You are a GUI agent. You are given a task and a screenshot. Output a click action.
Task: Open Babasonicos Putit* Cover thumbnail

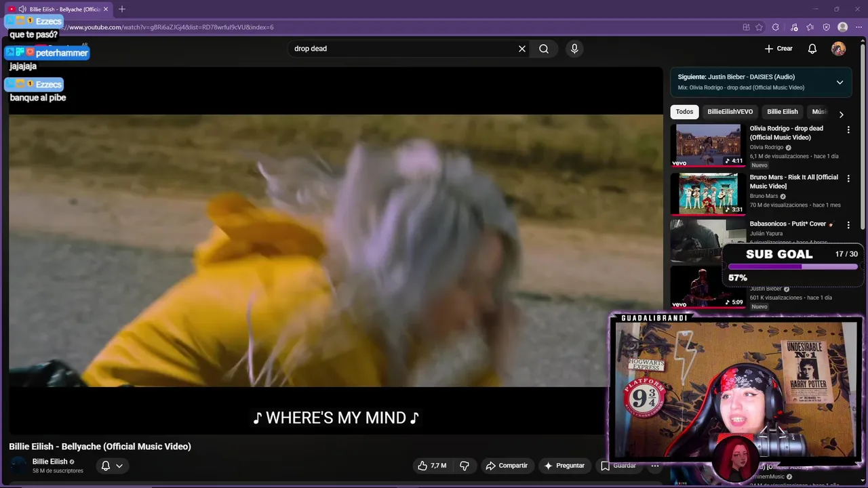[x=707, y=241]
